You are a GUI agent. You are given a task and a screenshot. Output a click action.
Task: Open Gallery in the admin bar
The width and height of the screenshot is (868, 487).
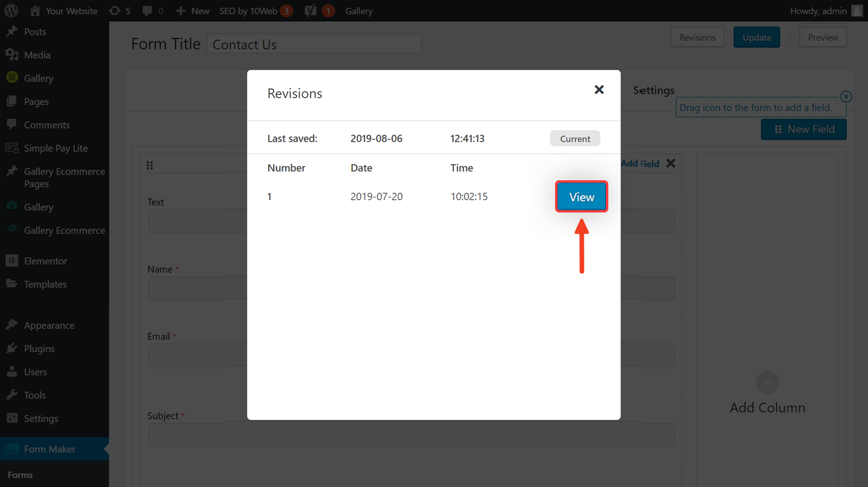(x=359, y=11)
